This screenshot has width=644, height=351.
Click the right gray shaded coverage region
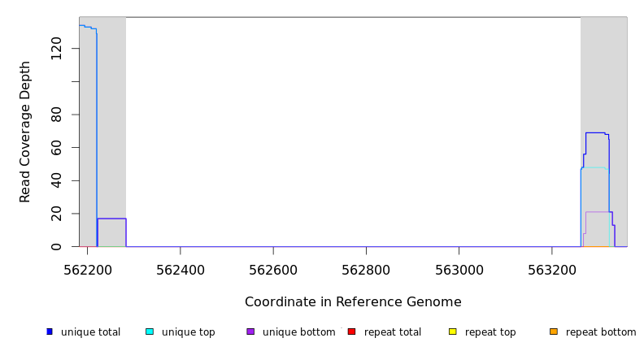coord(603,81)
